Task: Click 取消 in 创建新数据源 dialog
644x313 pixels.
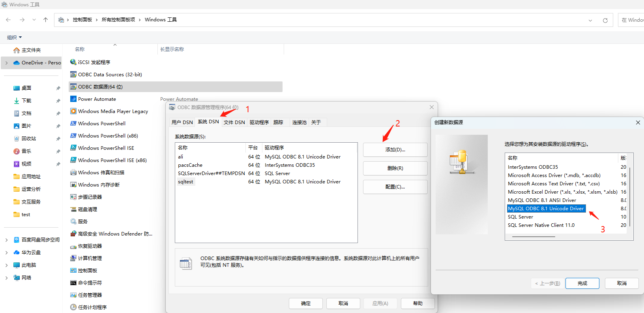Action: [622, 283]
